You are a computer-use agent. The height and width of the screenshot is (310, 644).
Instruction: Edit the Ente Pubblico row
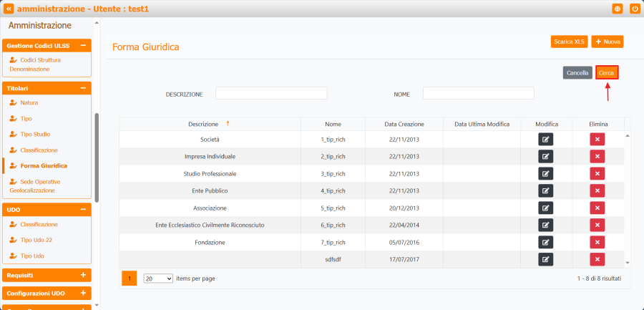[x=545, y=190]
